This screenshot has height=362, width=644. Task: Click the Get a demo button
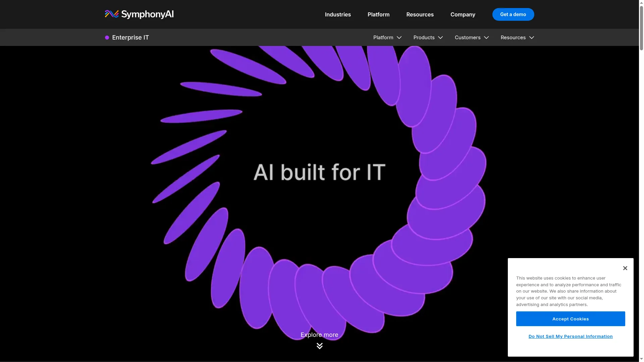coord(513,14)
